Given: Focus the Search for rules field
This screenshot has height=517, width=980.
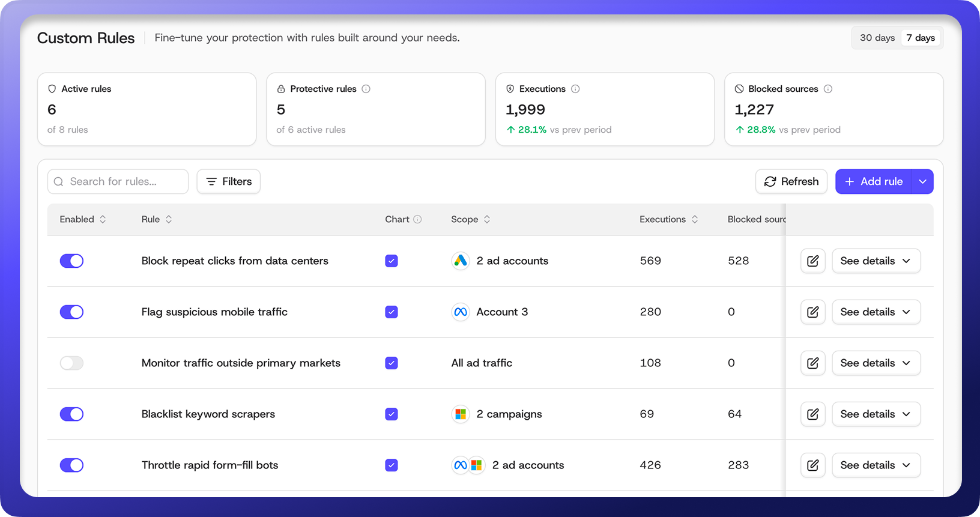Looking at the screenshot, I should (118, 181).
